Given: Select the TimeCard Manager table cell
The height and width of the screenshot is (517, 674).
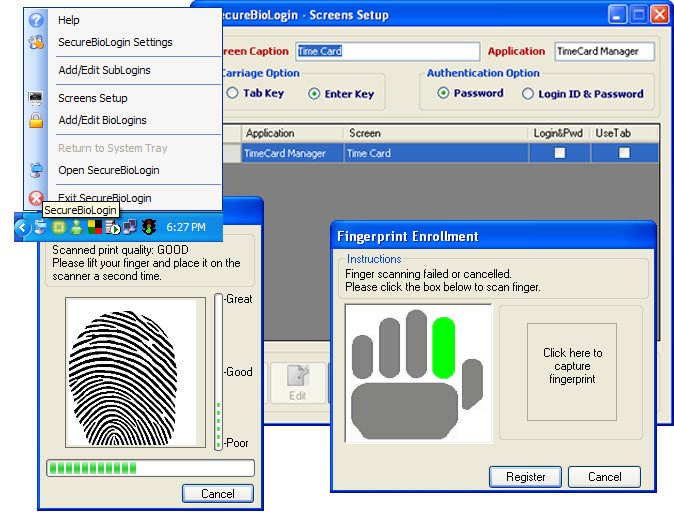Looking at the screenshot, I should coord(293,153).
